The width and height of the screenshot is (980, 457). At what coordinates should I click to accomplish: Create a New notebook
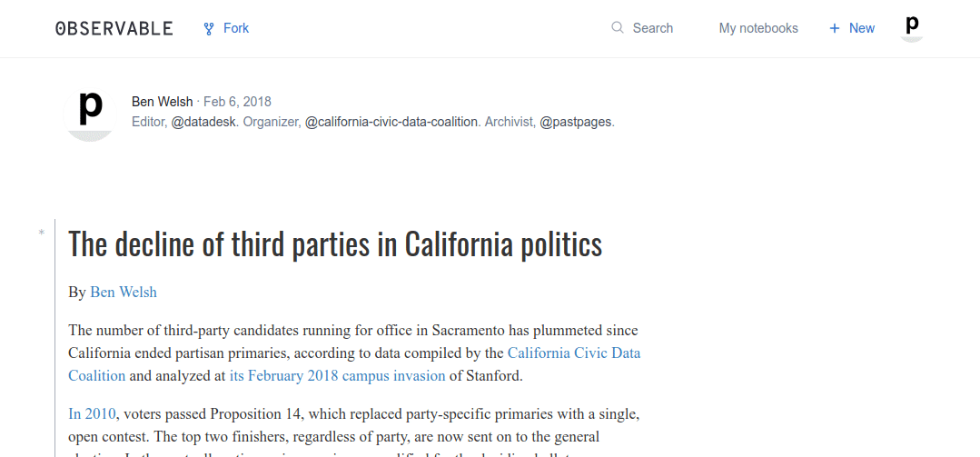pos(852,28)
